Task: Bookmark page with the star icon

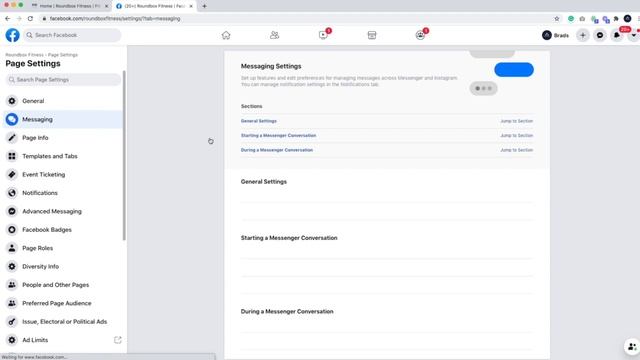Action: 557,18
